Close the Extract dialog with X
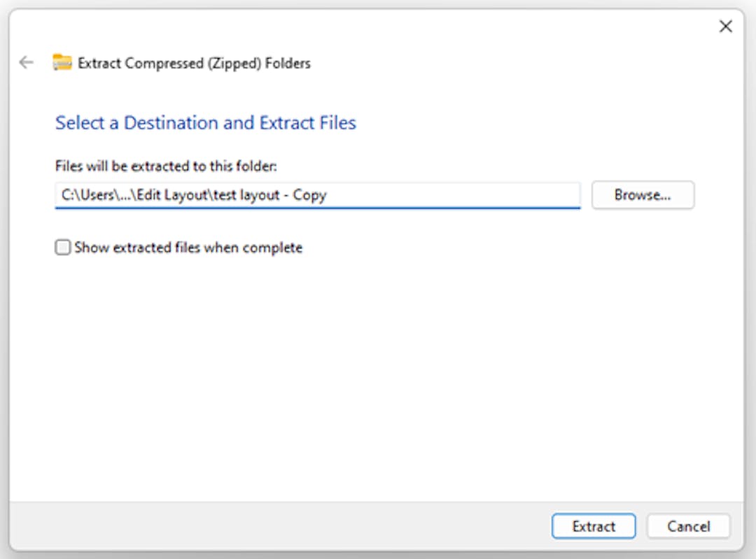The image size is (756, 559). [726, 26]
